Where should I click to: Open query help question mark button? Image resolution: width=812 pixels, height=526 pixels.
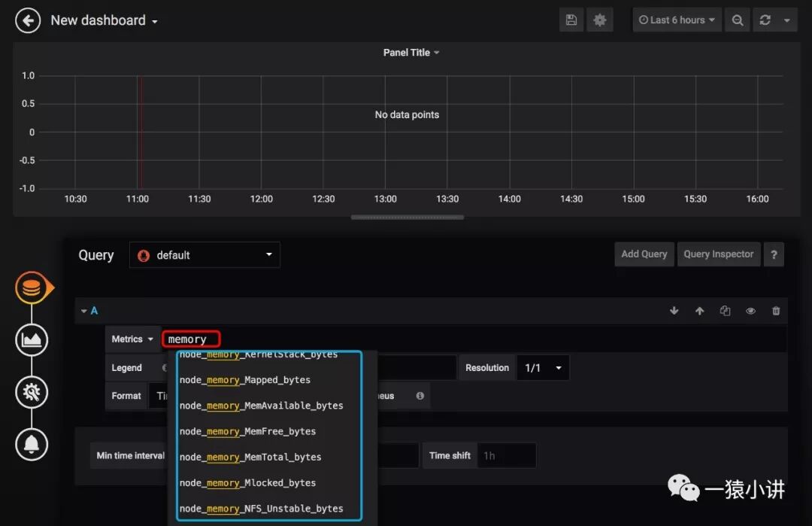click(x=774, y=254)
